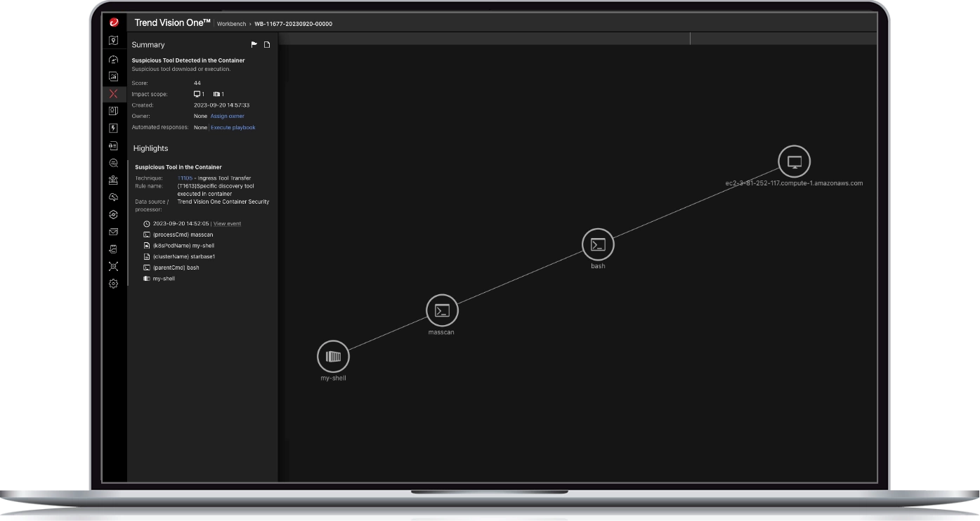Click the Trend Micro logo
This screenshot has height=521, width=980.
[x=114, y=22]
